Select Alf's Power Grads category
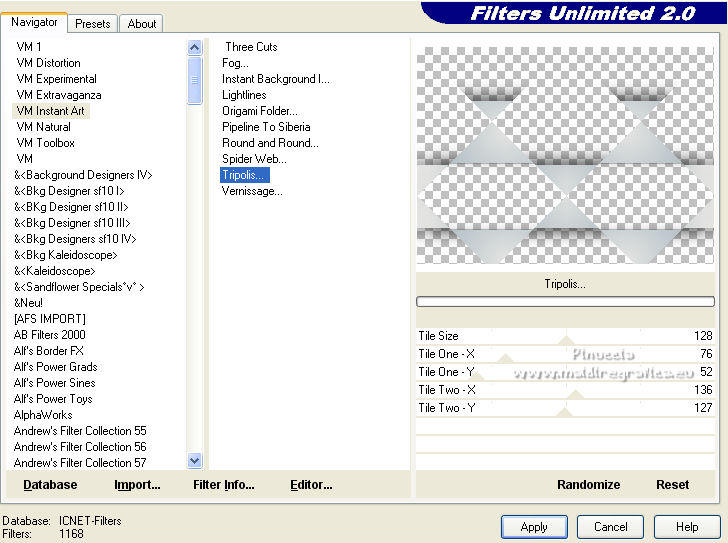The height and width of the screenshot is (543, 728). [56, 367]
